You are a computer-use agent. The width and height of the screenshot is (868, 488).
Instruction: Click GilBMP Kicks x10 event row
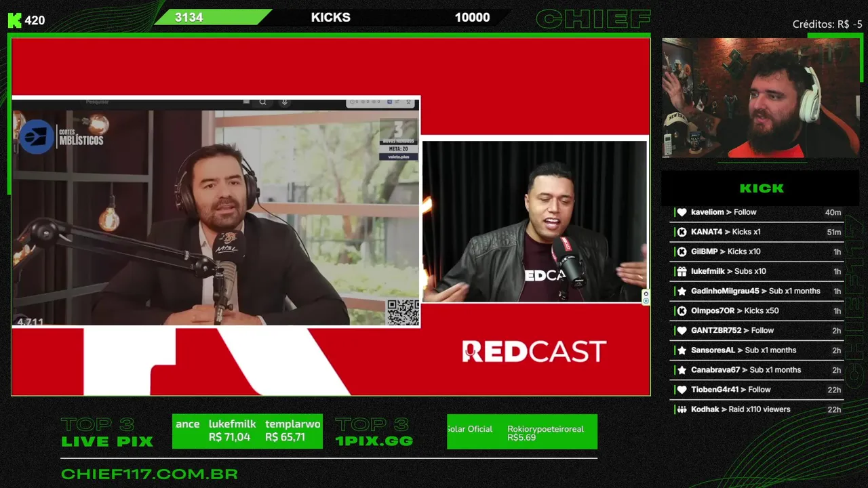click(x=757, y=251)
